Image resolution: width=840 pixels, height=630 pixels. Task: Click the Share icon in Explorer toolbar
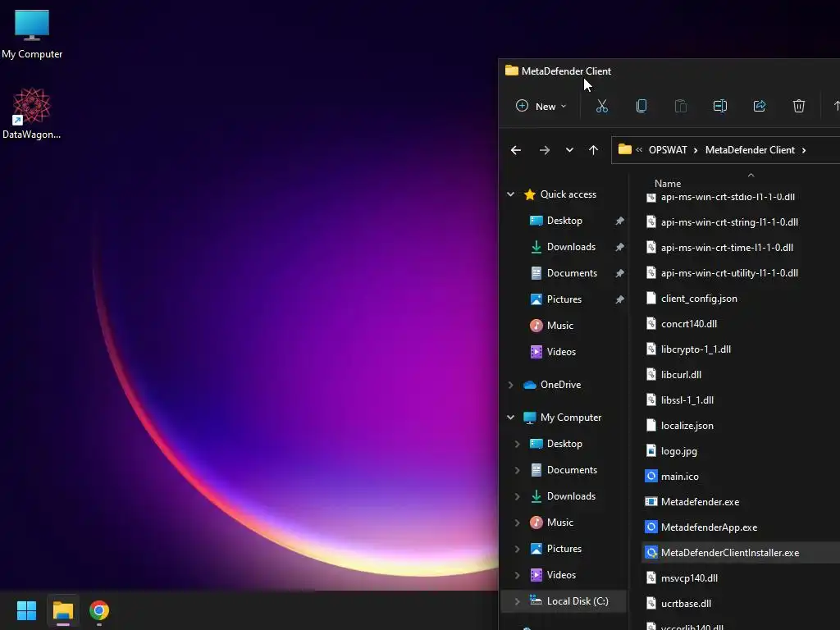coord(759,106)
